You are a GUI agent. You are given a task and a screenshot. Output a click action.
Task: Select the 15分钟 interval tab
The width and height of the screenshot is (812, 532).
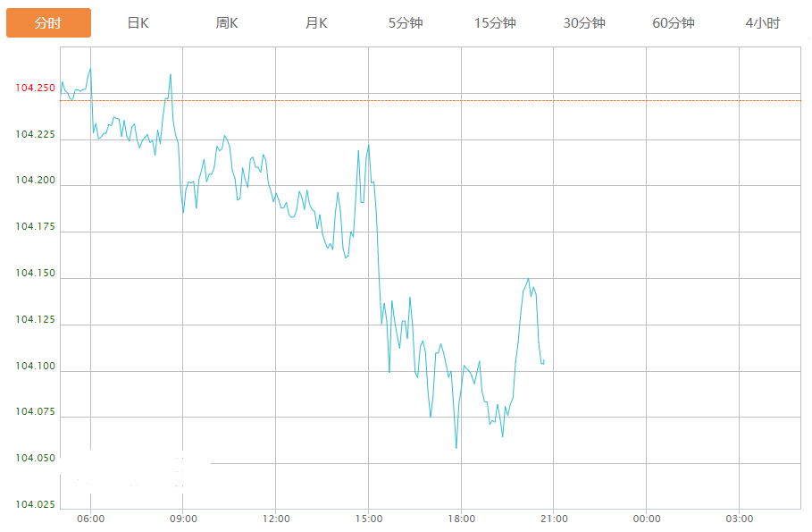pyautogui.click(x=495, y=23)
